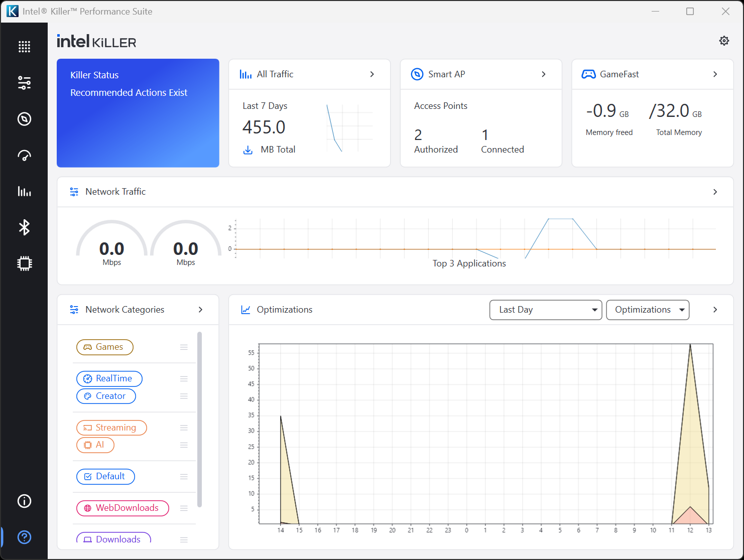Expand the GameFast card chevron
The height and width of the screenshot is (560, 744).
tap(715, 74)
